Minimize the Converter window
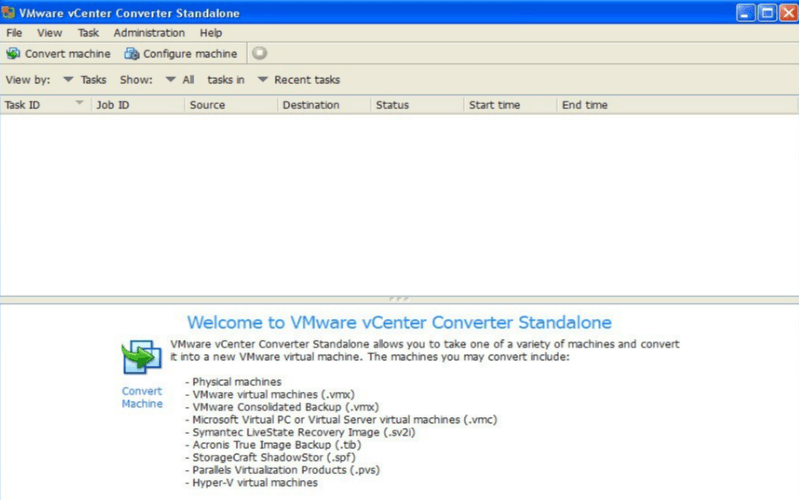 click(x=745, y=13)
